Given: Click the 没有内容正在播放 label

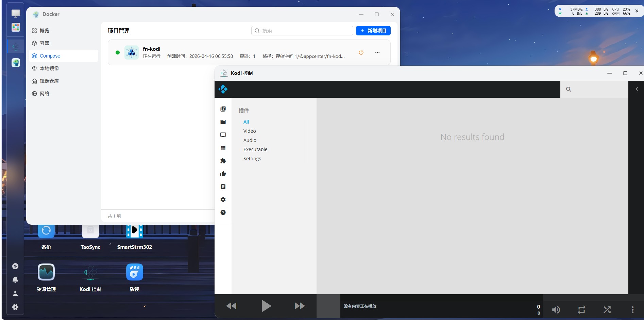Looking at the screenshot, I should 360,306.
